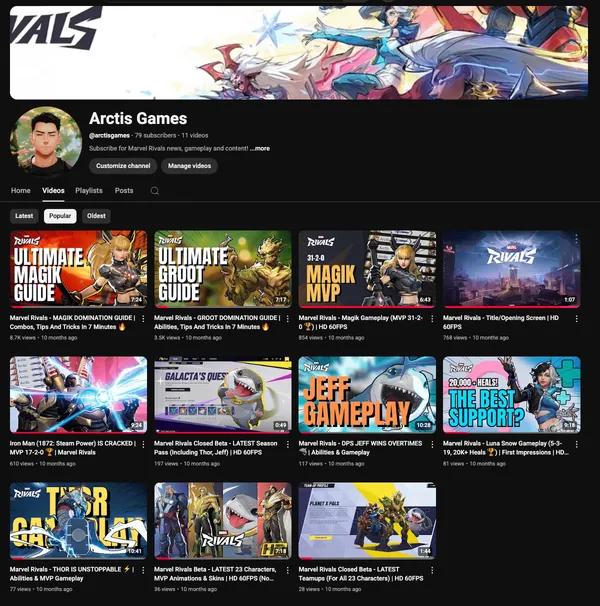
Task: Open three-dot menu for Title/Opening Screen video
Action: coord(576,319)
